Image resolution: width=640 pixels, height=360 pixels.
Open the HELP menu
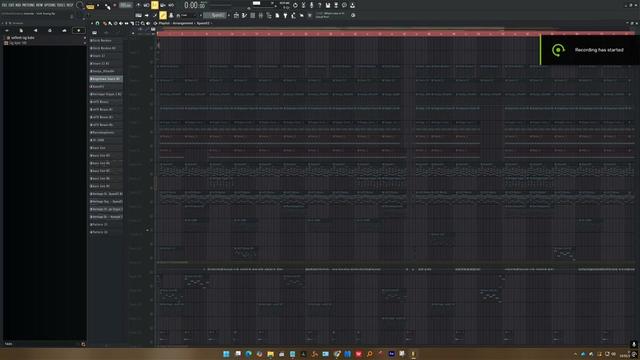70,5
